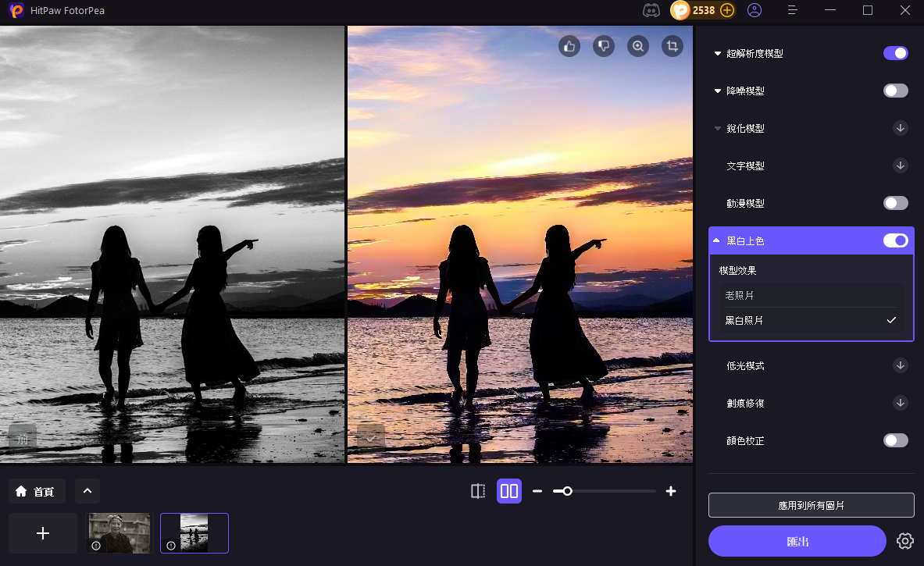Select side-by-side compare view
The image size is (924, 566).
pos(509,491)
